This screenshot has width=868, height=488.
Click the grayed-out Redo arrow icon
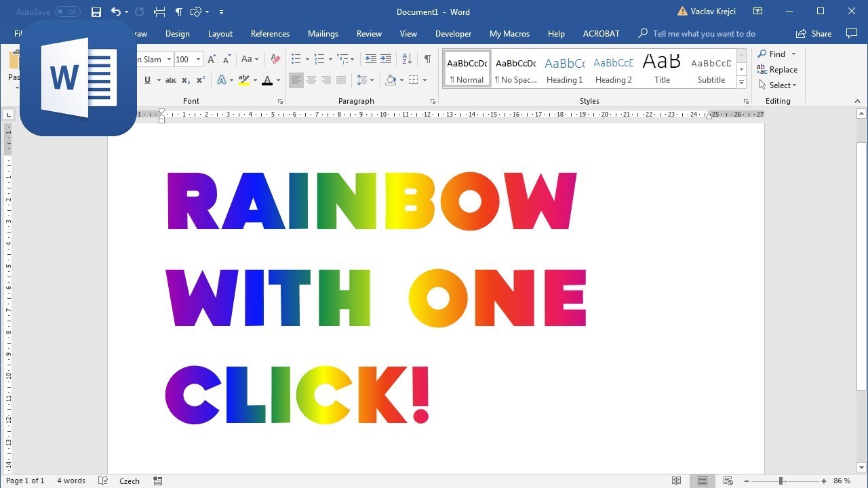point(140,12)
